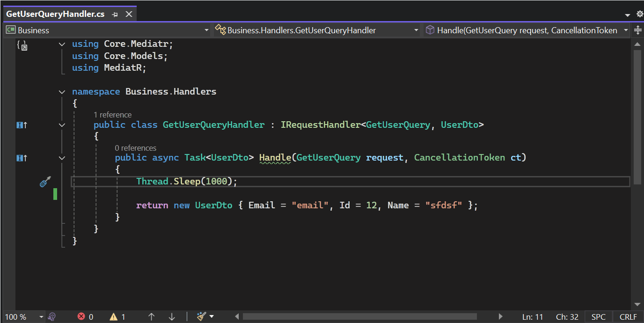
Task: Click the code cleanup broom icon
Action: pyautogui.click(x=202, y=317)
